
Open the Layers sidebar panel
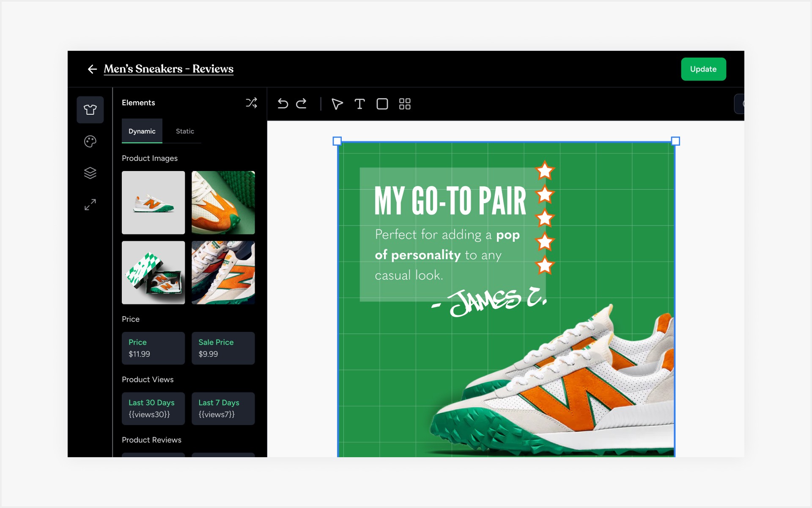click(90, 173)
